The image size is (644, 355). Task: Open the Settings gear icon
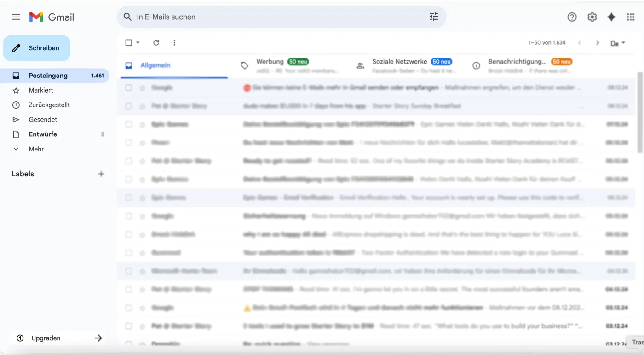pyautogui.click(x=592, y=17)
